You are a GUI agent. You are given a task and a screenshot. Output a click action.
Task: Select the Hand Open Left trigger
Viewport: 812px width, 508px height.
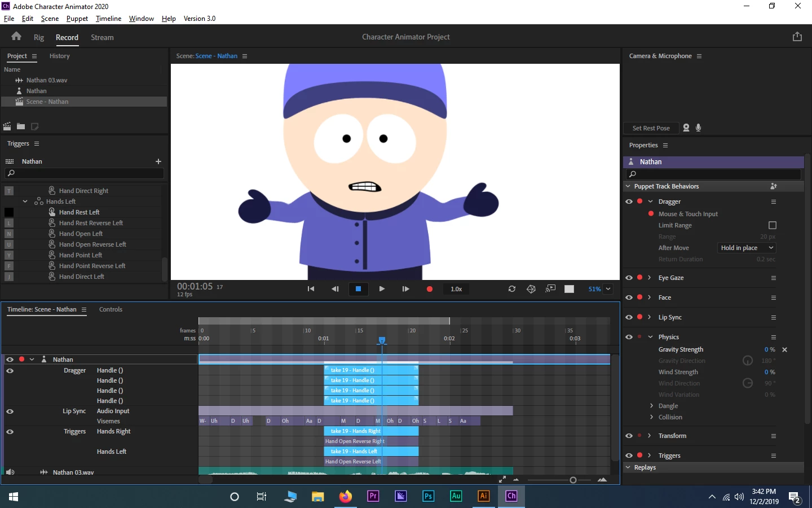click(81, 234)
